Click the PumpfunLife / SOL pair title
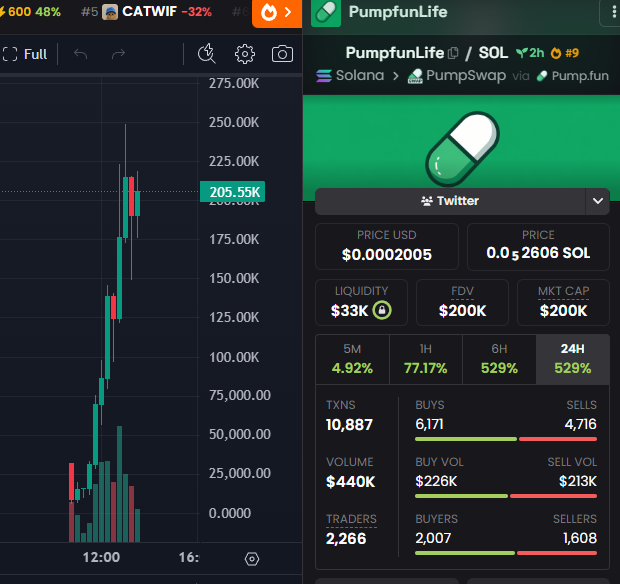Image resolution: width=620 pixels, height=584 pixels. [x=427, y=53]
